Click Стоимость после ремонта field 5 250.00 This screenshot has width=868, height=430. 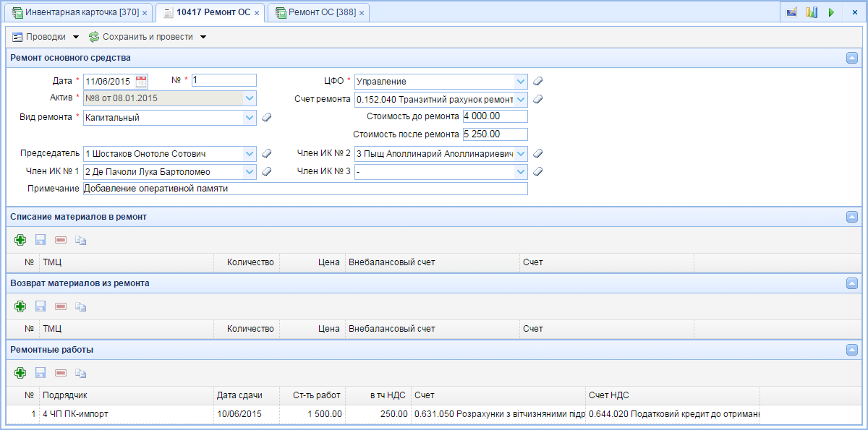[x=495, y=134]
